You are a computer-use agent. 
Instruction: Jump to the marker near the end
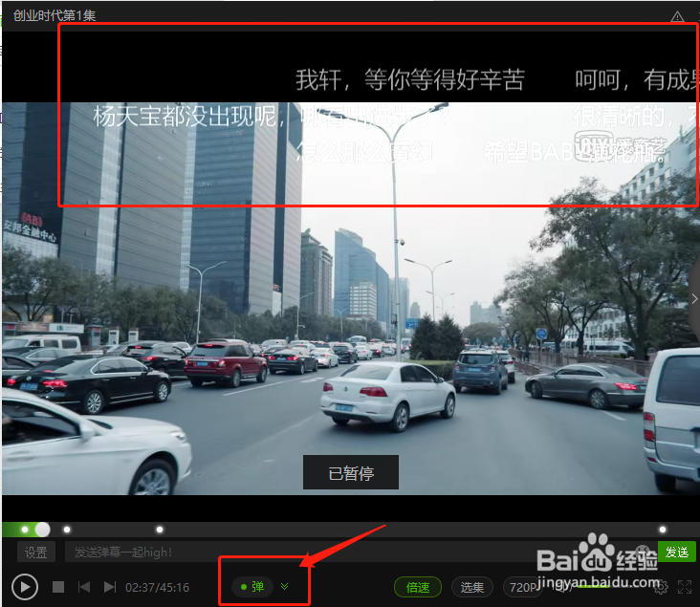pos(663,530)
